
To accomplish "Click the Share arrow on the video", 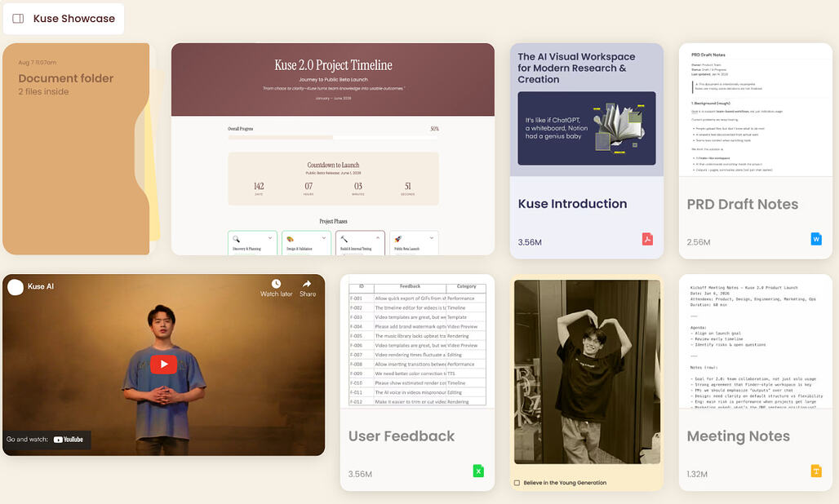I will coord(308,285).
